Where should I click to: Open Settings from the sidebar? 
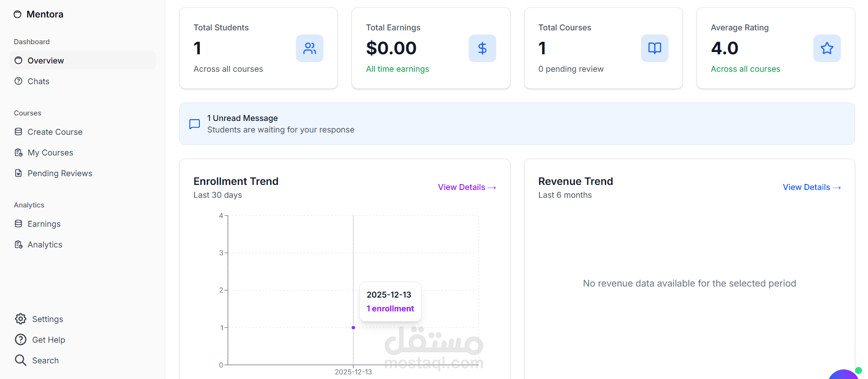click(x=83, y=319)
